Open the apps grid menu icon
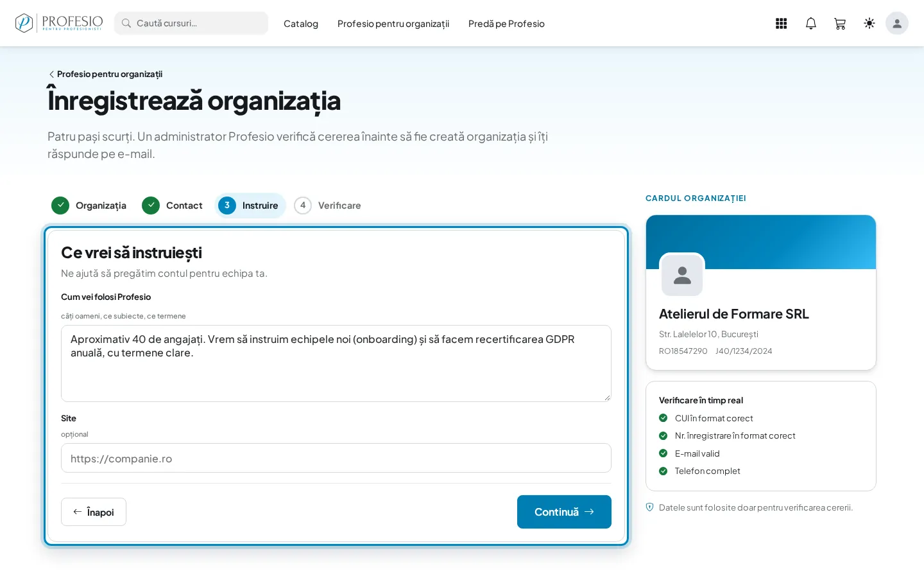Viewport: 924px width, 578px height. pos(781,23)
